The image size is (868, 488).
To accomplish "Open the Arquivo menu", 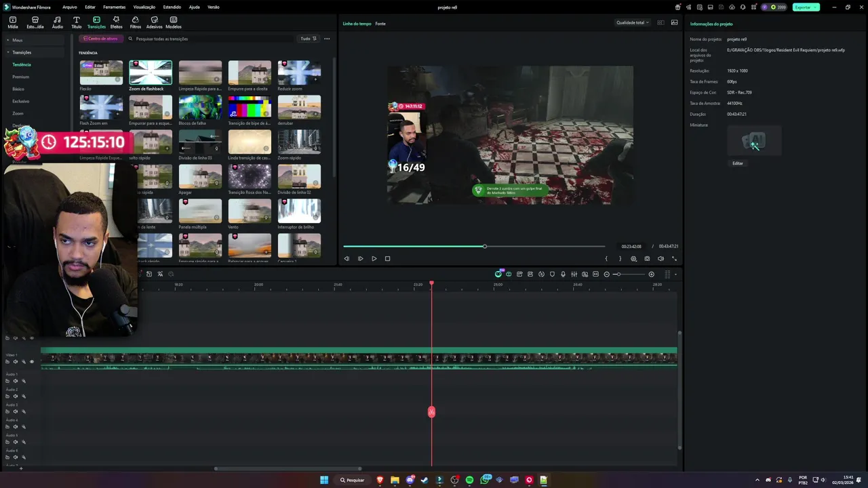I will (69, 7).
